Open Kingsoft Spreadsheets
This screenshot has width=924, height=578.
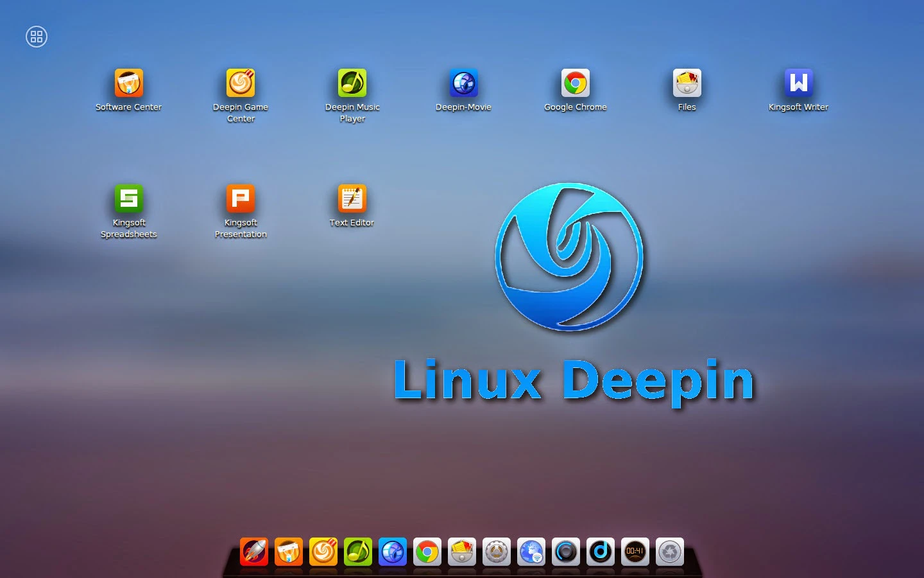pyautogui.click(x=128, y=199)
